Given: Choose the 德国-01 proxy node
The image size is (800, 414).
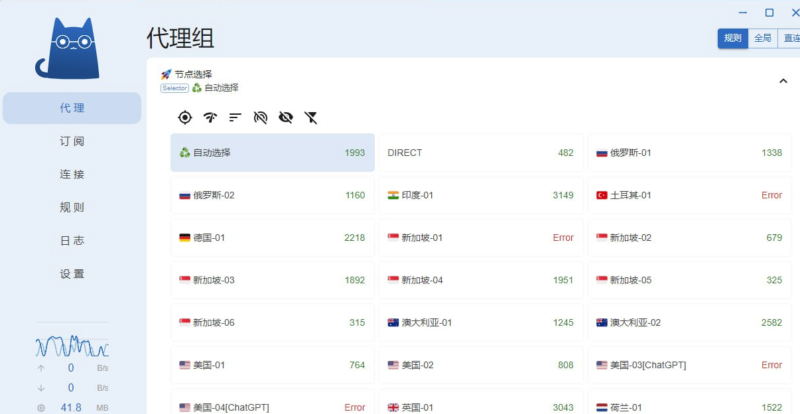Looking at the screenshot, I should [272, 238].
